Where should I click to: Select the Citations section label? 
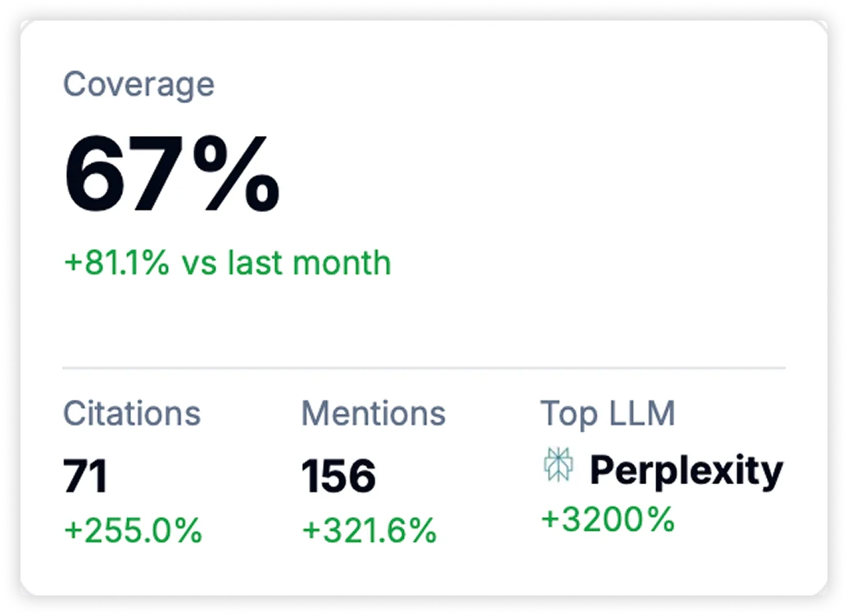(x=134, y=414)
